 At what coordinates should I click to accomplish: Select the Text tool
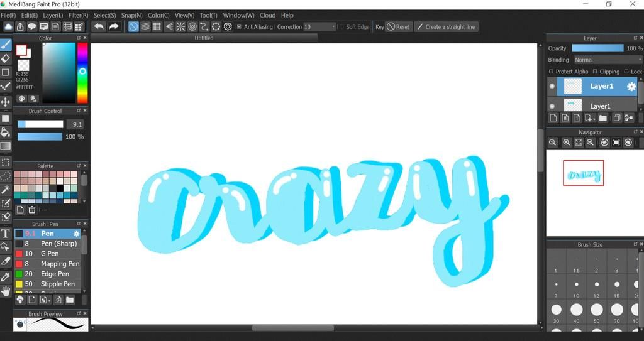5,234
